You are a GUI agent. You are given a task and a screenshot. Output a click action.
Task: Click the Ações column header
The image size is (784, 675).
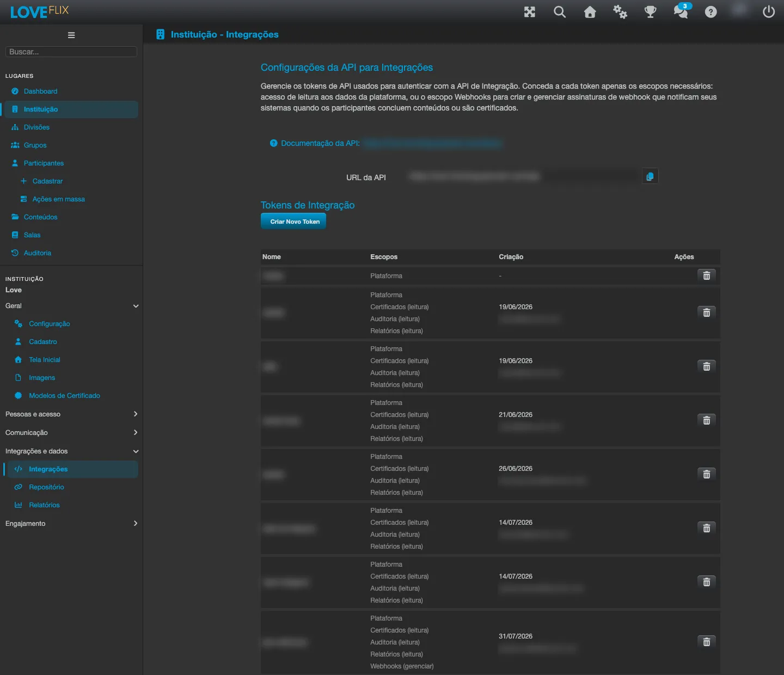pyautogui.click(x=684, y=257)
